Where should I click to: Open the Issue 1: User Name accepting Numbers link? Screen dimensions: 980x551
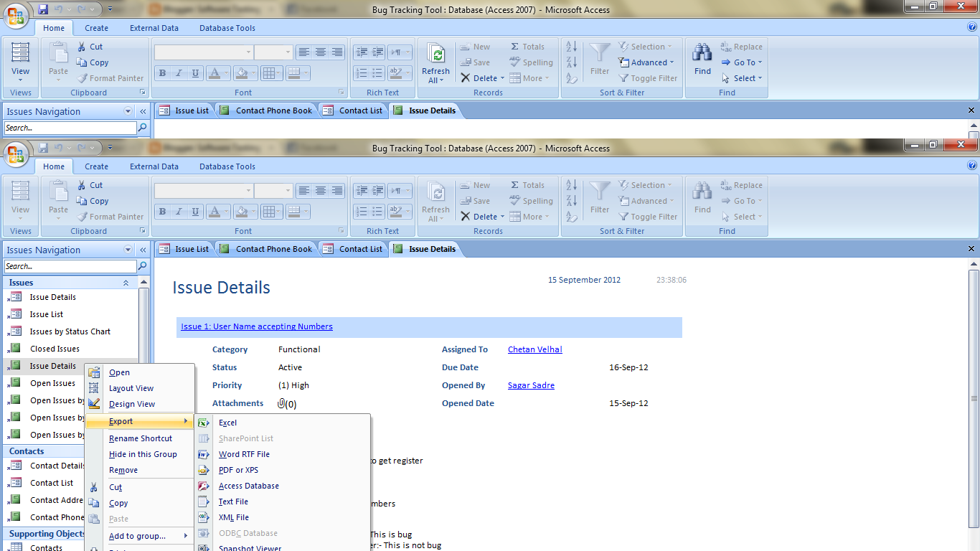(257, 326)
